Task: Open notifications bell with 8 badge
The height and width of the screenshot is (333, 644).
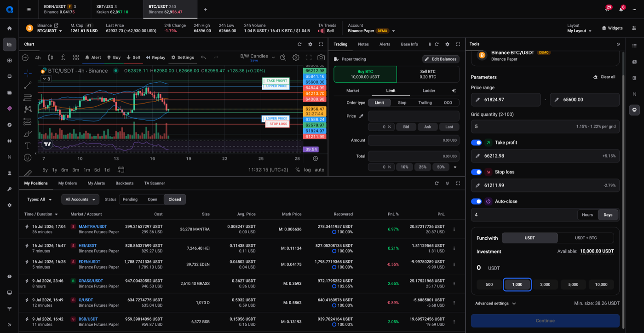Action: coord(621,9)
